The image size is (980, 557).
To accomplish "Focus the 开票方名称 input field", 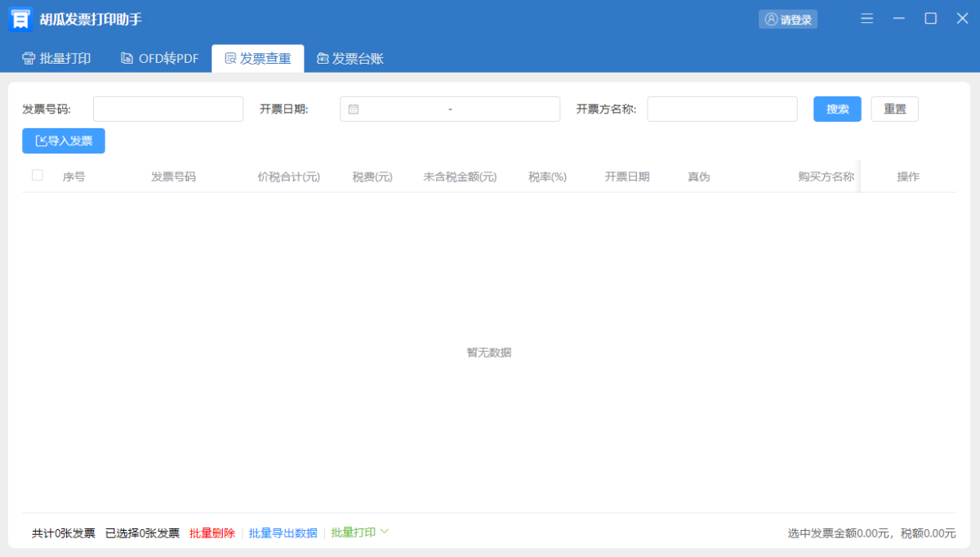I will coord(722,109).
